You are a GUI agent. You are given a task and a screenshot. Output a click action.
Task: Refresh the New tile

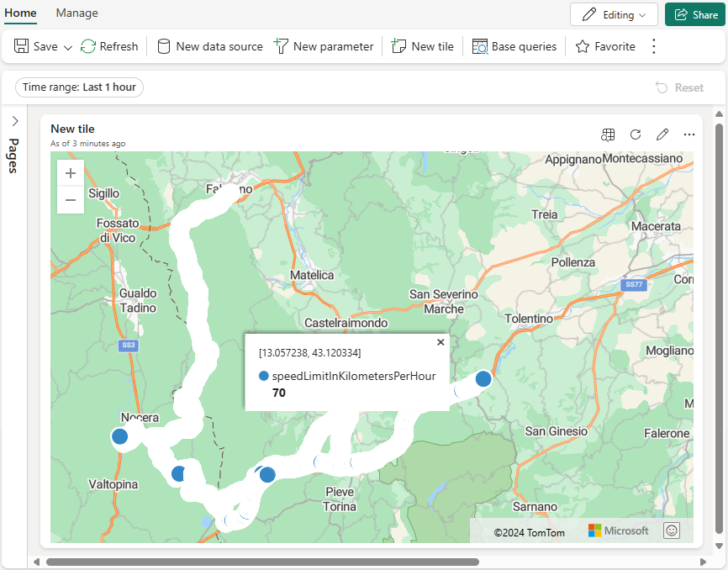[x=636, y=135]
